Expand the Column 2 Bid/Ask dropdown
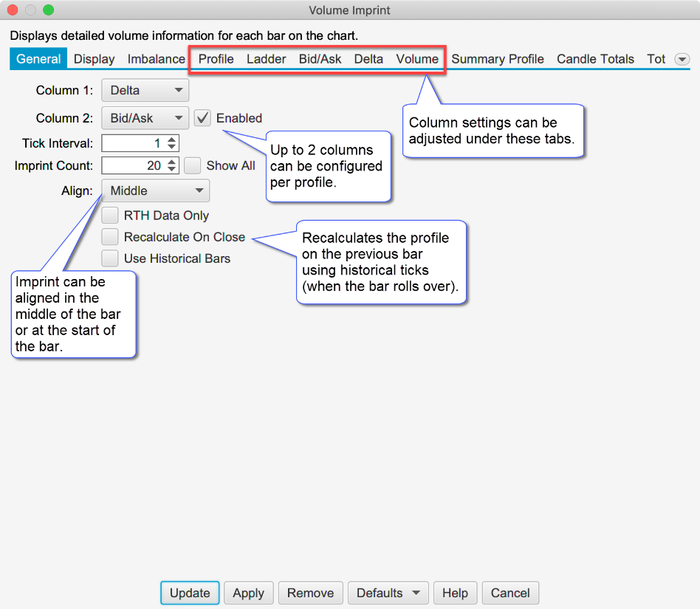This screenshot has height=609, width=700. (145, 117)
